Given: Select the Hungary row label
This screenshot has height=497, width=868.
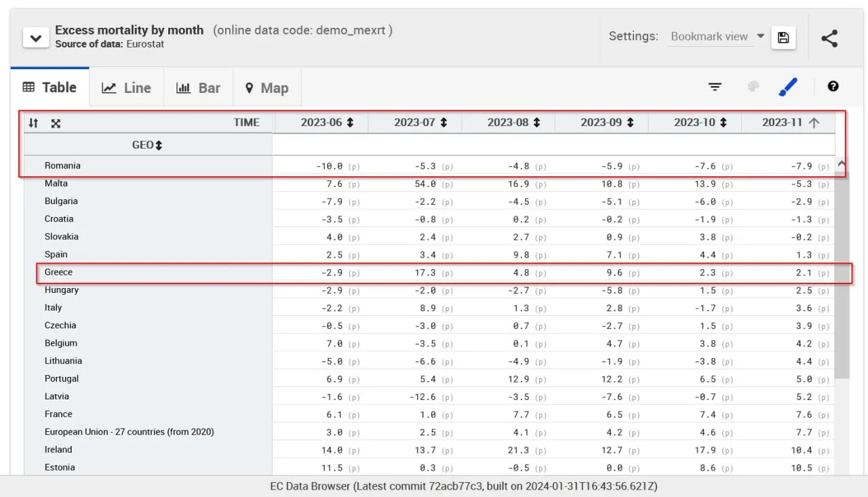Looking at the screenshot, I should (62, 290).
